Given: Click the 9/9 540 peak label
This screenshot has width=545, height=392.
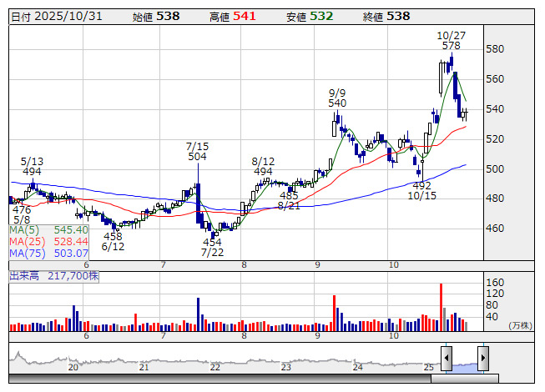Looking at the screenshot, I should click(337, 98).
